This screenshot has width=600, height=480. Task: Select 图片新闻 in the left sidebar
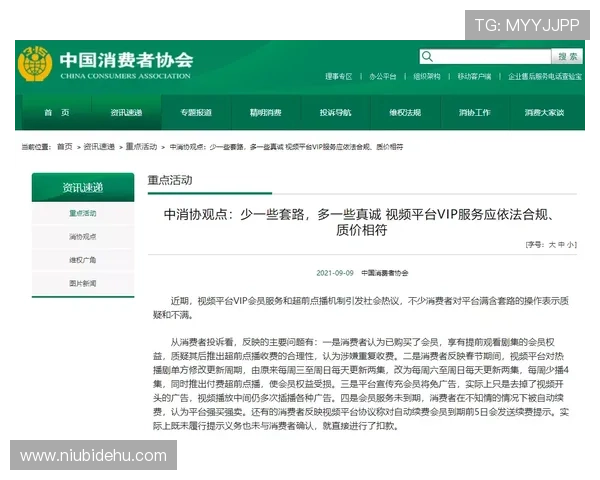[83, 283]
